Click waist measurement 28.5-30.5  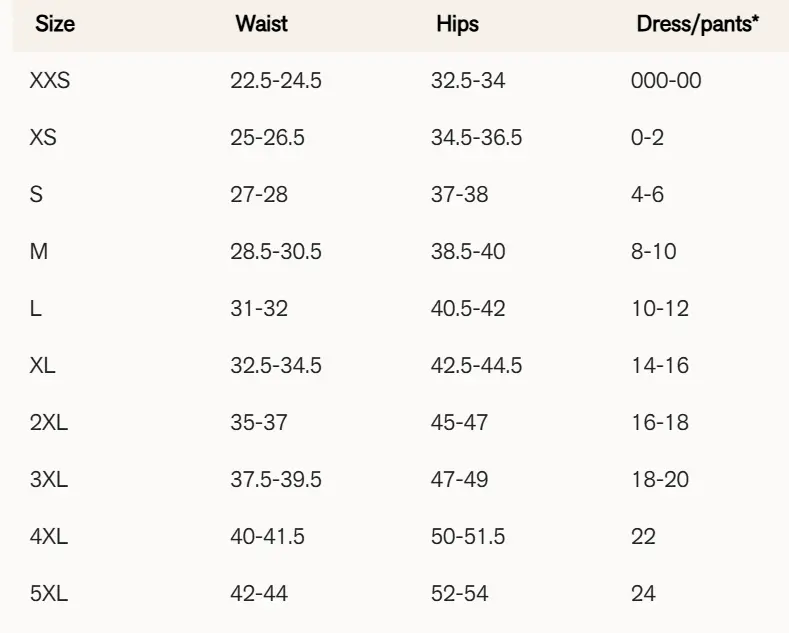coord(276,252)
